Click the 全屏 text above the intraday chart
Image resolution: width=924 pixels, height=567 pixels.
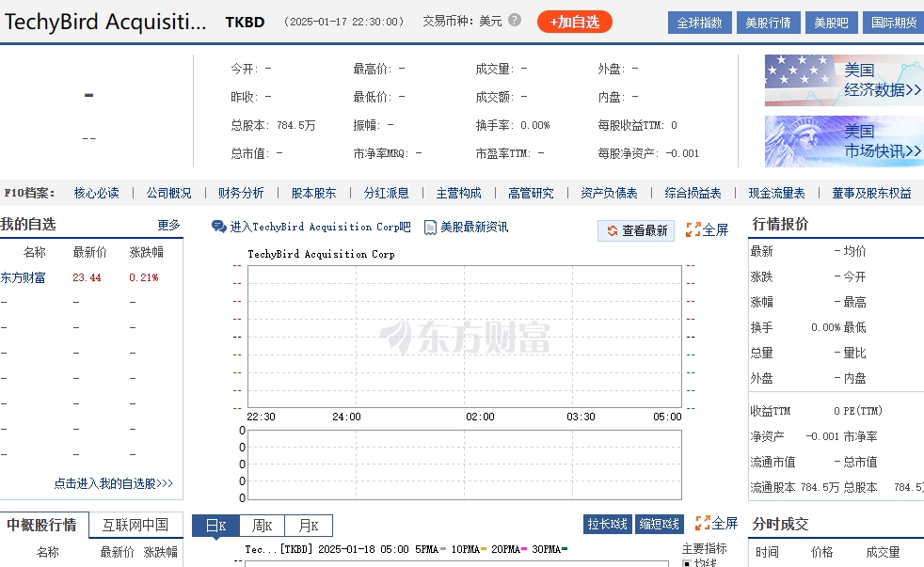pyautogui.click(x=715, y=230)
